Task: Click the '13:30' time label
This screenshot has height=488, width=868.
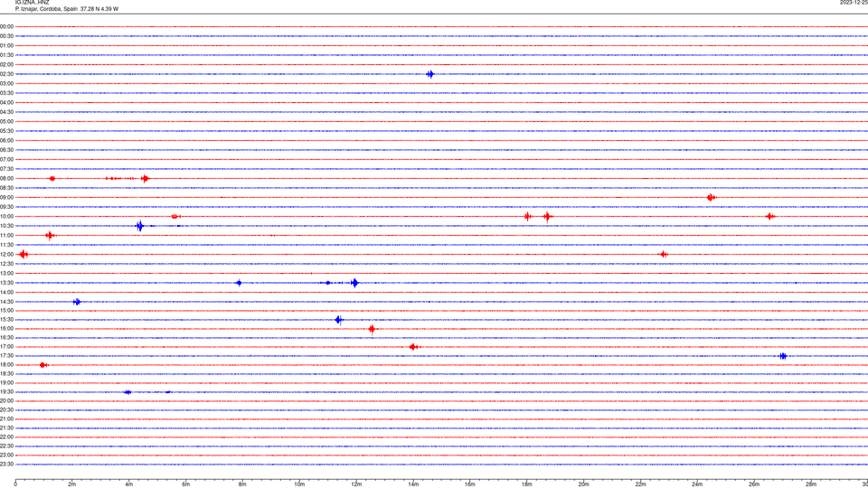Action: point(6,283)
